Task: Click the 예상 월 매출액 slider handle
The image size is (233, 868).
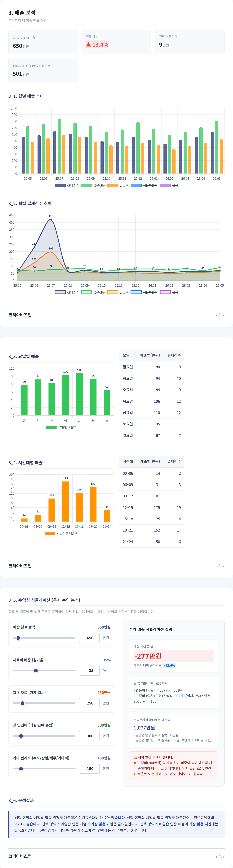Action: pyautogui.click(x=18, y=638)
